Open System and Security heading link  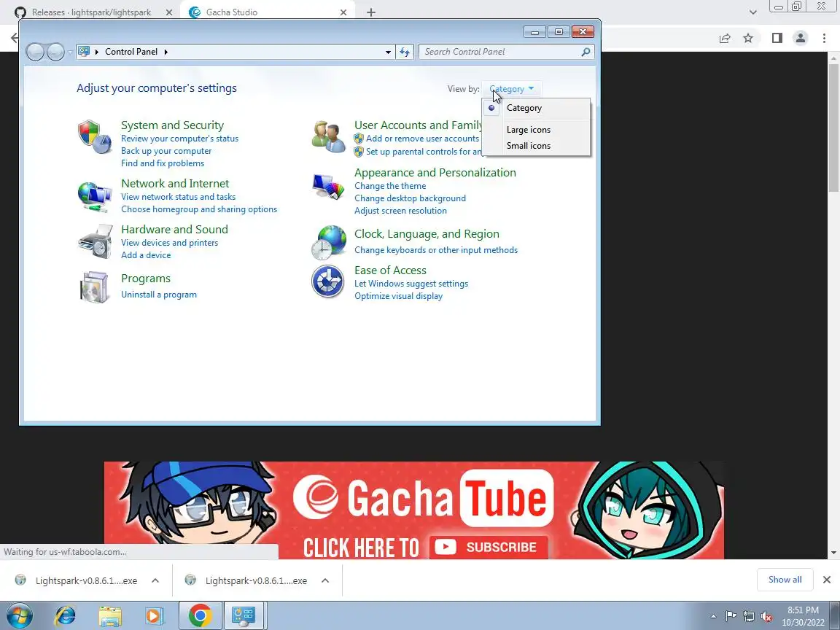[x=173, y=125]
